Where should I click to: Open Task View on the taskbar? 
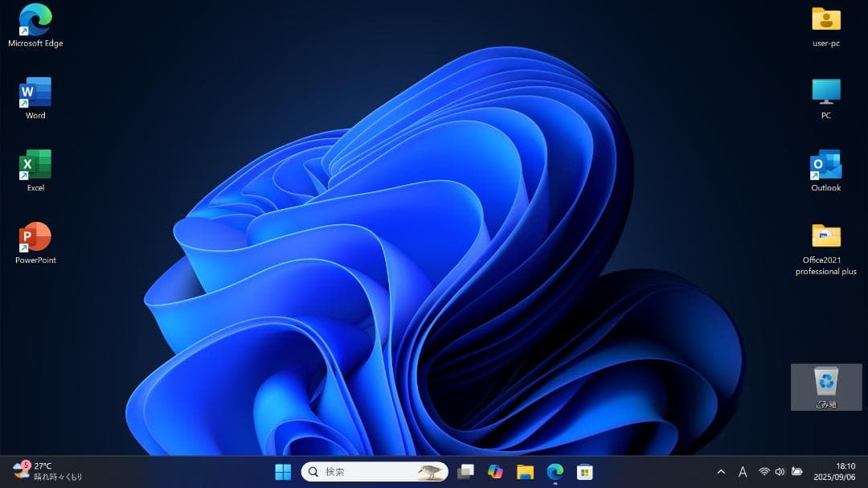[465, 472]
